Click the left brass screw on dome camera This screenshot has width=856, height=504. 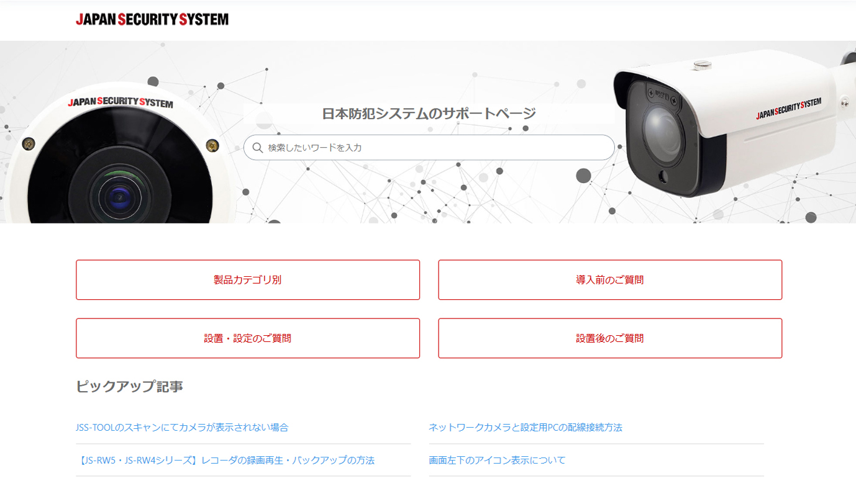tap(28, 144)
